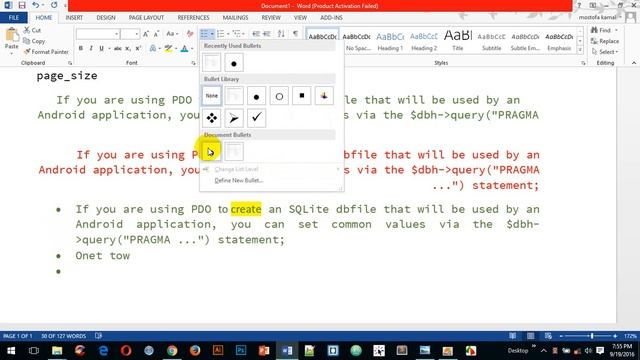640x360 pixels.
Task: Choose the four-diamond bullet
Action: coord(211,118)
